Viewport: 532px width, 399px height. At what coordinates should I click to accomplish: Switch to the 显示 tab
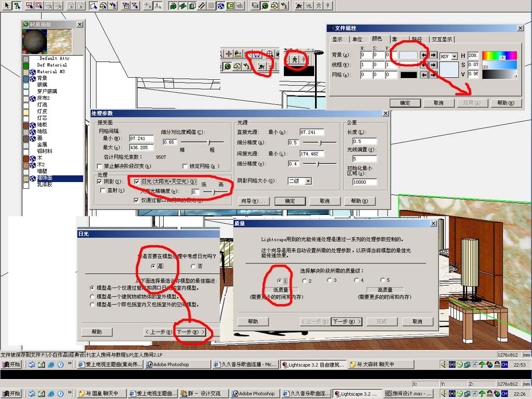[x=337, y=39]
